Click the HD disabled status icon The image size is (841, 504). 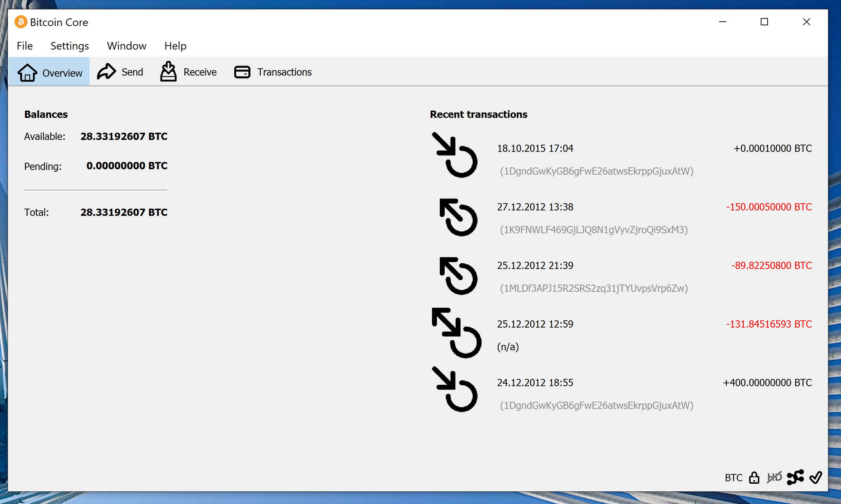pyautogui.click(x=774, y=478)
